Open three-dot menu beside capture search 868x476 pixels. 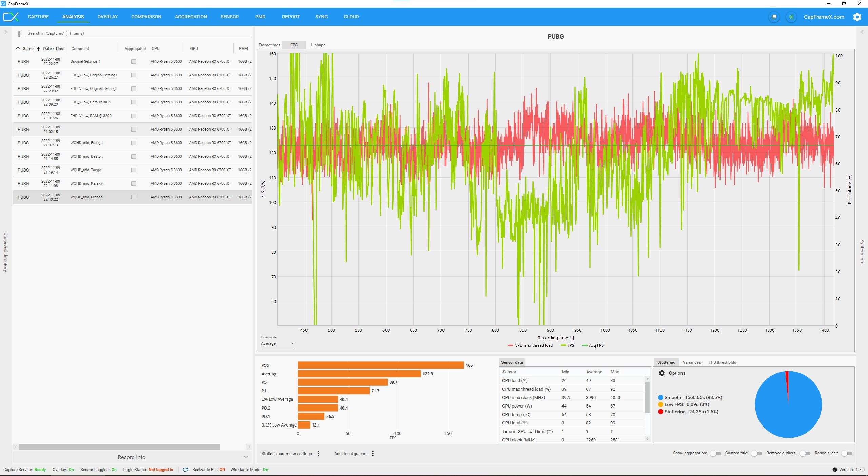[19, 34]
